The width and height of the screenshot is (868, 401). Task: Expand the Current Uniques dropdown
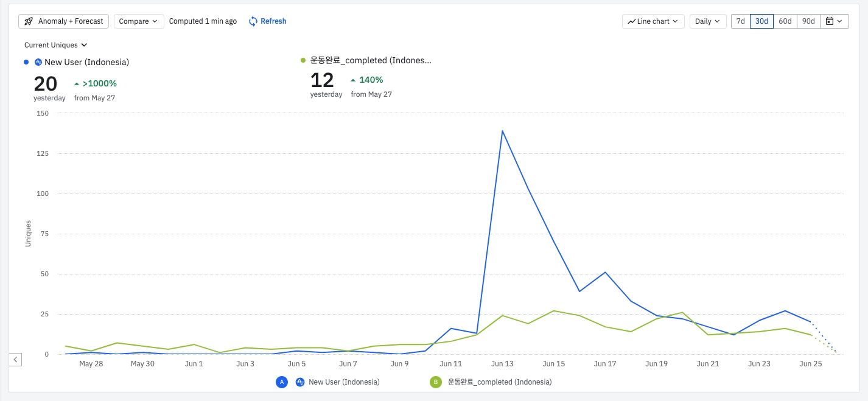click(x=56, y=45)
